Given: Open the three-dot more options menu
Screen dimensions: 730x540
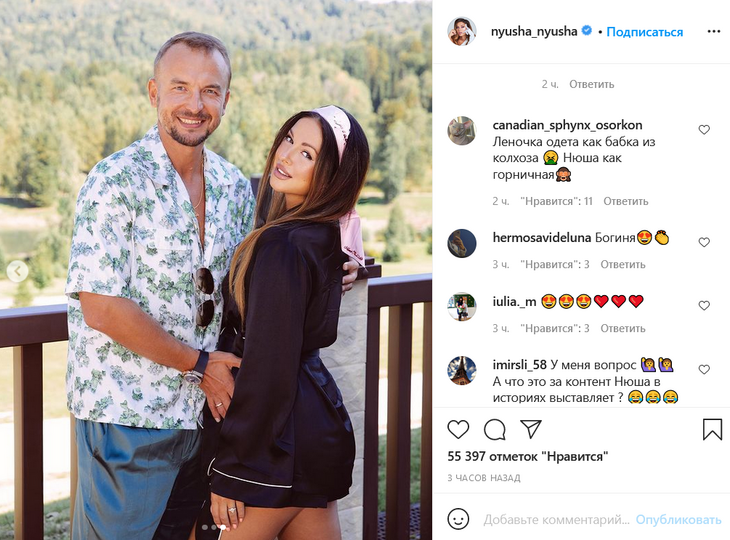Looking at the screenshot, I should point(714,32).
